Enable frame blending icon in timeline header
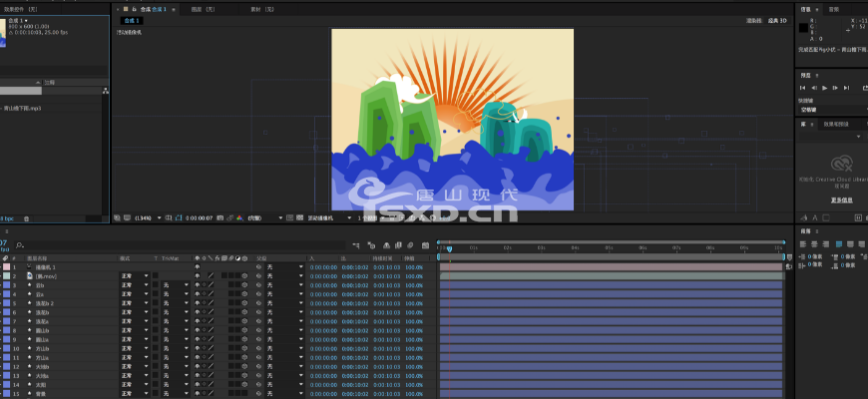 [x=398, y=245]
